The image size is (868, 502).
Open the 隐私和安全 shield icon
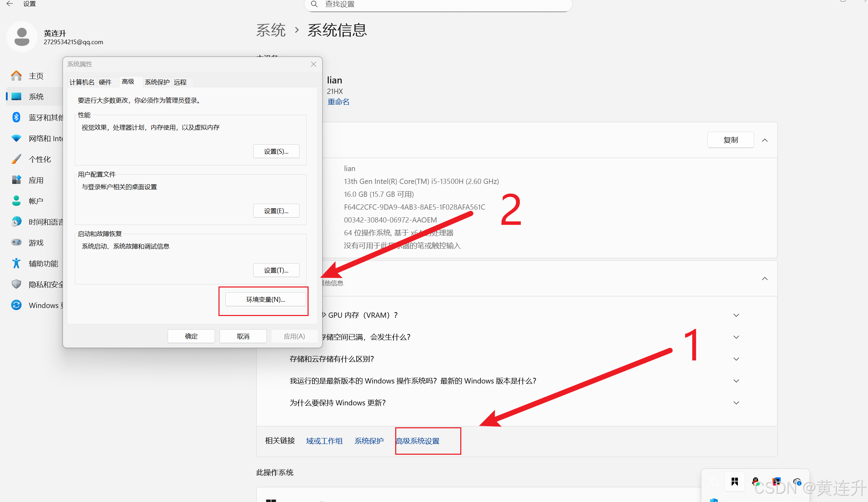click(16, 284)
